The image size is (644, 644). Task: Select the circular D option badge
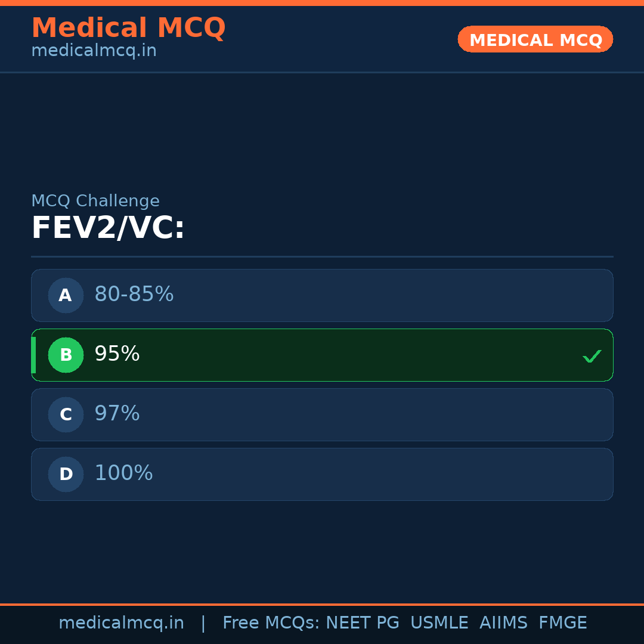pos(66,474)
